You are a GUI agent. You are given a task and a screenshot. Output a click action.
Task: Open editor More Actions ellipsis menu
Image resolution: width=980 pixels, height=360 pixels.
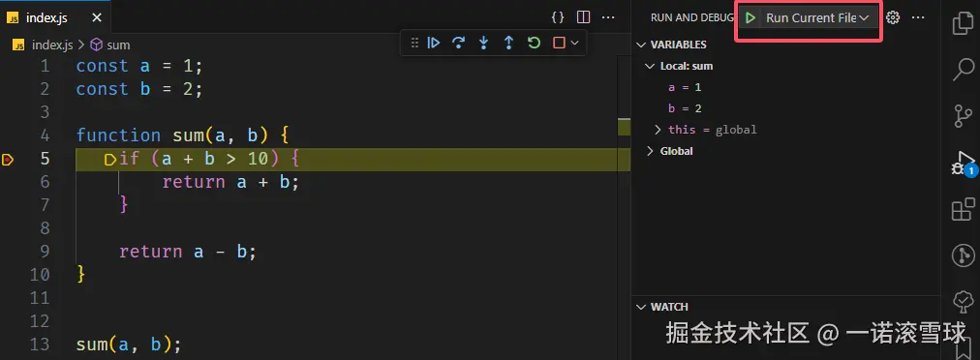pyautogui.click(x=608, y=17)
